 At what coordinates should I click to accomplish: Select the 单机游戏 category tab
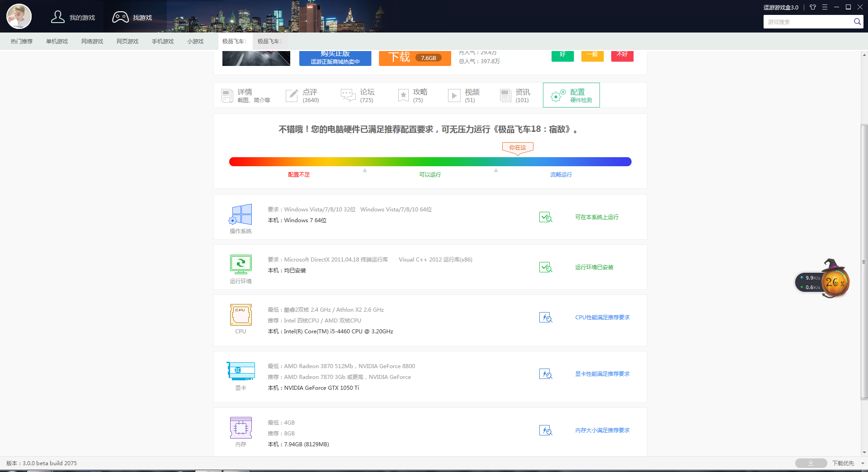point(57,41)
